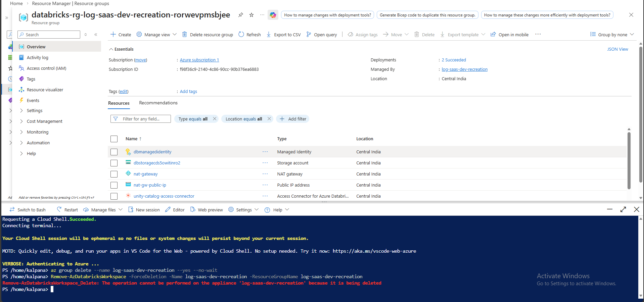Open the Group by none dropdown
Screen dimensions: 644x302
[x=612, y=35]
